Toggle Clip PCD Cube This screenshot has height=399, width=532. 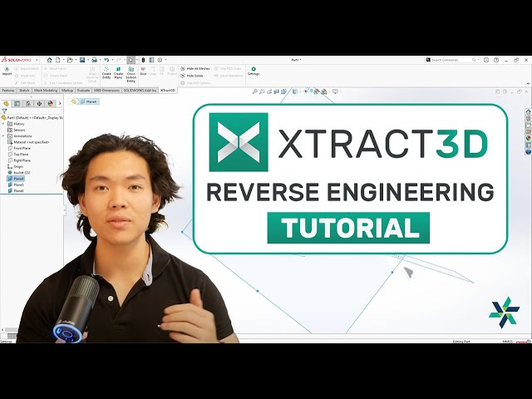(x=227, y=68)
